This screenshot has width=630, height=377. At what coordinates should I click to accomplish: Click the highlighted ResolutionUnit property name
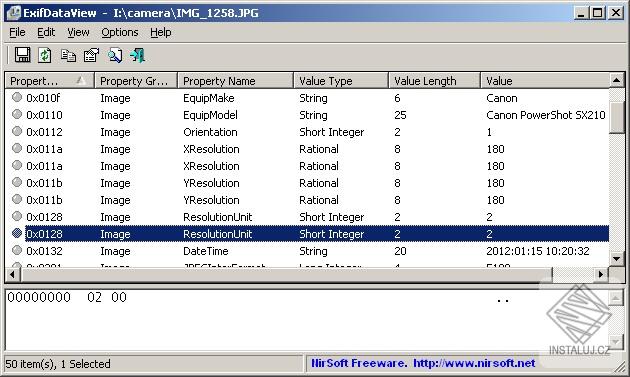(217, 234)
